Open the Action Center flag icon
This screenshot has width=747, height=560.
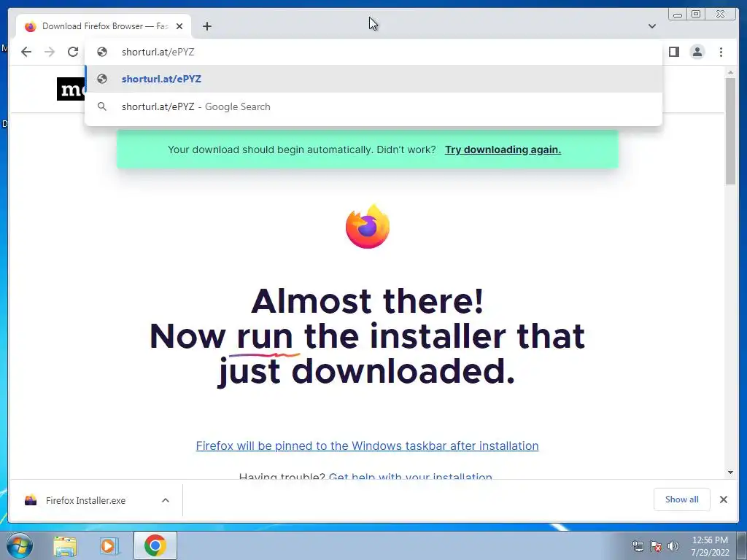[656, 546]
